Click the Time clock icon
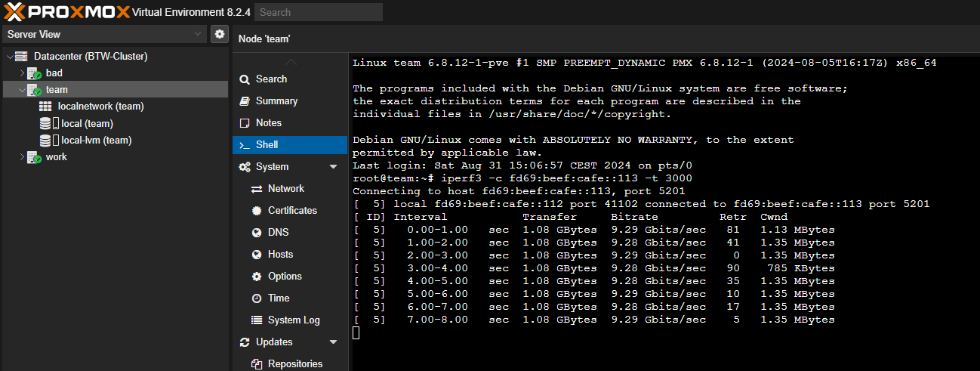This screenshot has width=980, height=371. click(x=257, y=298)
